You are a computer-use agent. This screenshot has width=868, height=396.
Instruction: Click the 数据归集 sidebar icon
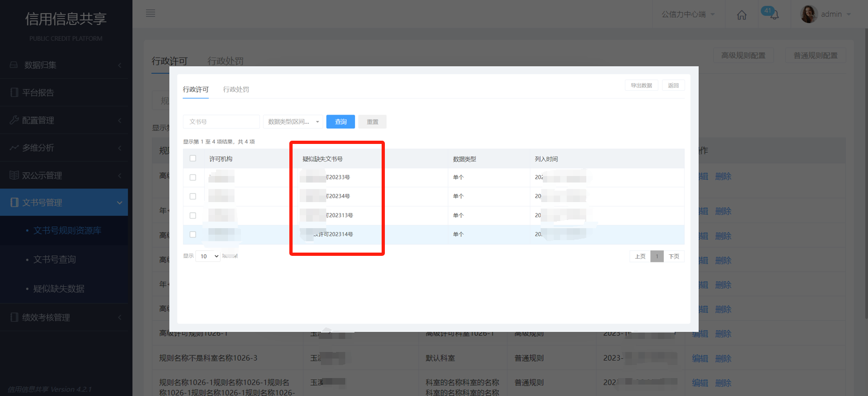click(14, 65)
